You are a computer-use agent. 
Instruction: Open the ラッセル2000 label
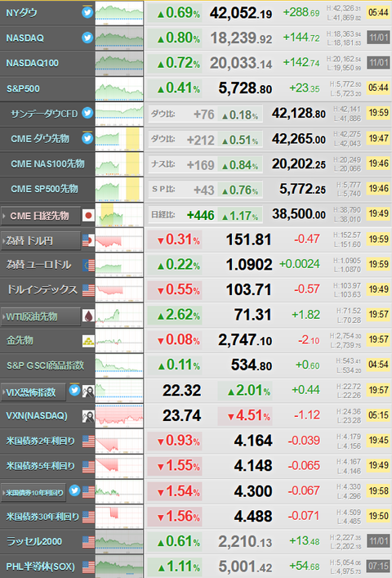coord(34,541)
